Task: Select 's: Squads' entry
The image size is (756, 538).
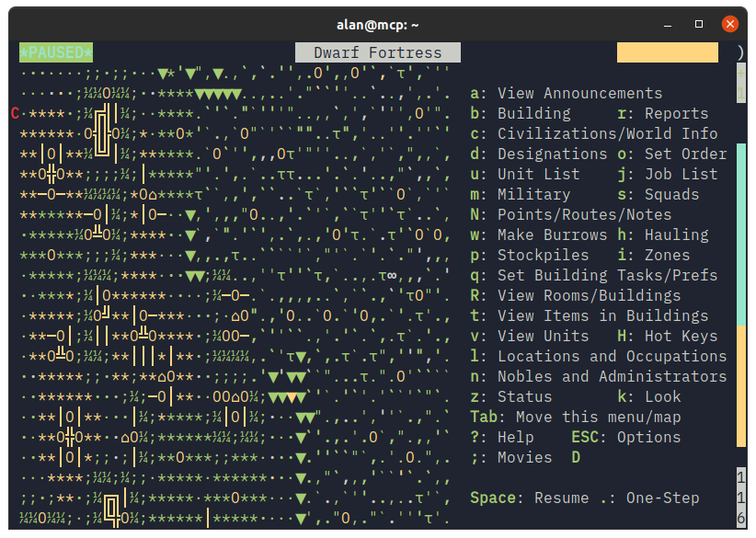Action: point(659,194)
